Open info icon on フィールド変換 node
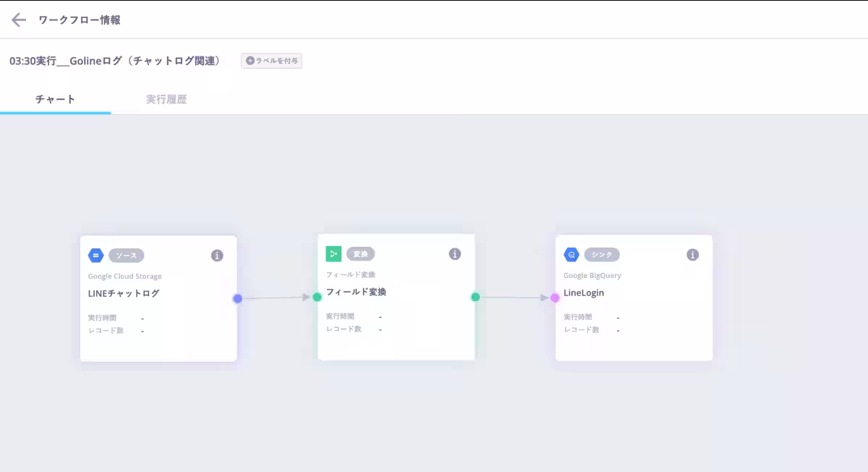The height and width of the screenshot is (472, 868). 455,254
